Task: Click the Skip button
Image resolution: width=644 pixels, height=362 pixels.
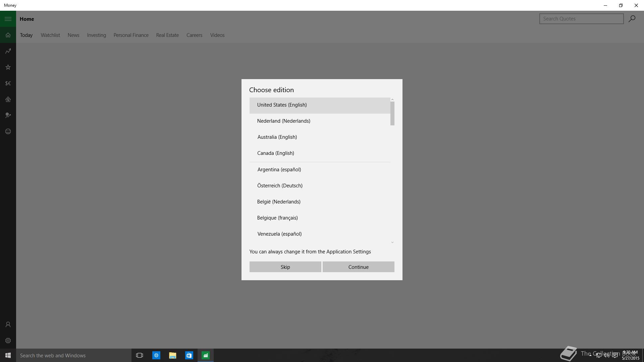Action: [285, 267]
